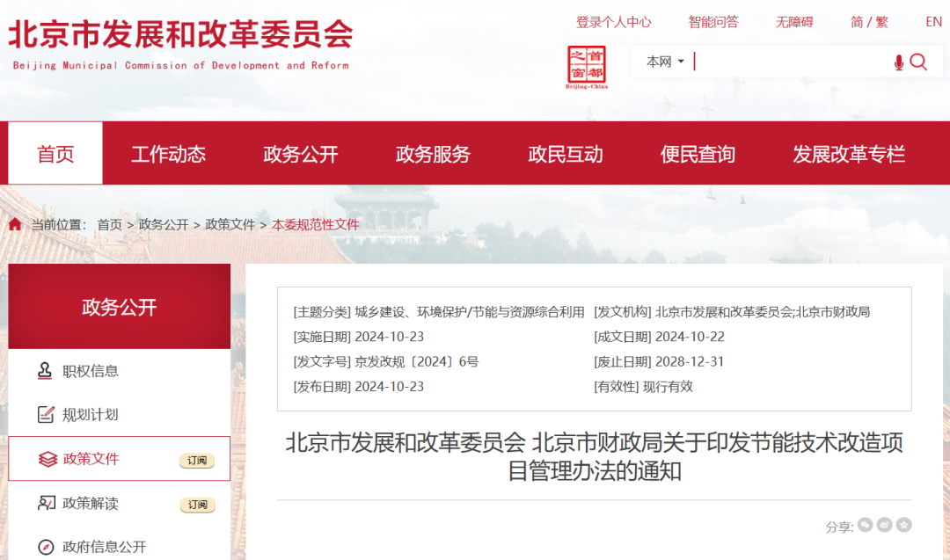This screenshot has width=950, height=560.
Task: Share the article via the WeChat icon
Action: click(865, 524)
